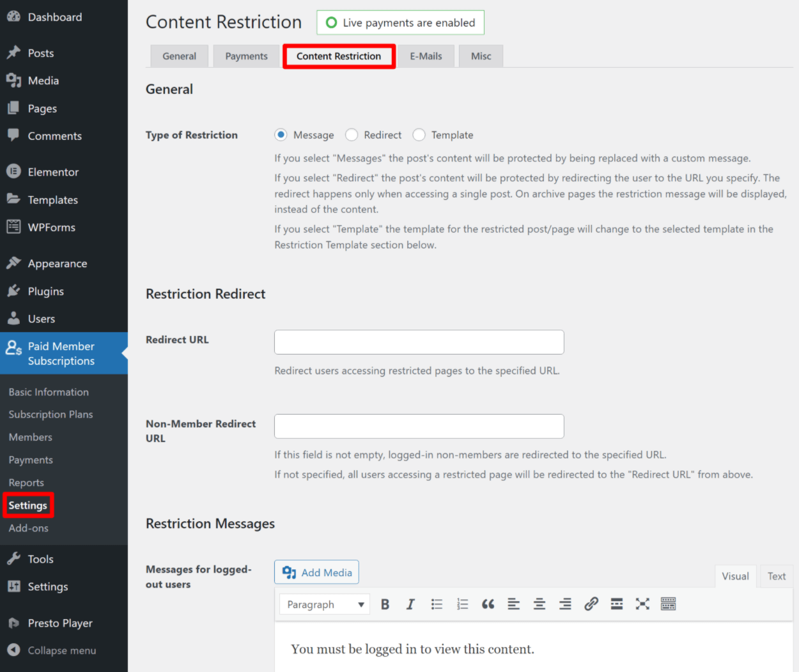Click the Elementor logo icon

tap(13, 172)
